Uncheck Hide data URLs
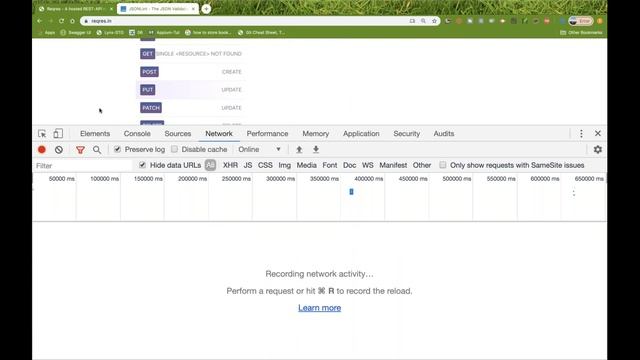Screen dimensions: 640x360 142,165
